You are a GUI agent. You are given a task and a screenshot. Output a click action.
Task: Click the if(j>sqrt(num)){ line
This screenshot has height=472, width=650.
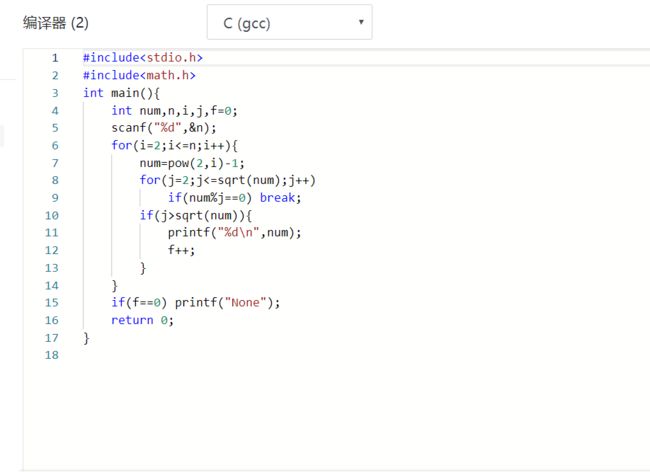click(196, 215)
